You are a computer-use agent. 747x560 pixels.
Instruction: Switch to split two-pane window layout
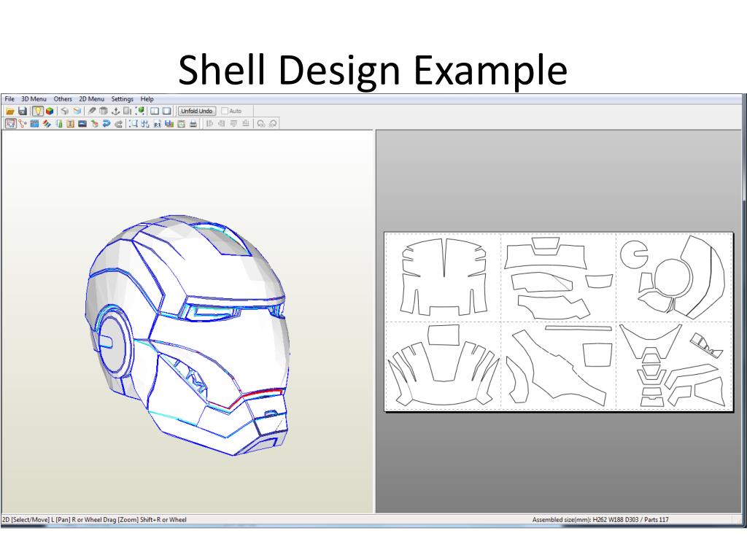click(x=155, y=111)
